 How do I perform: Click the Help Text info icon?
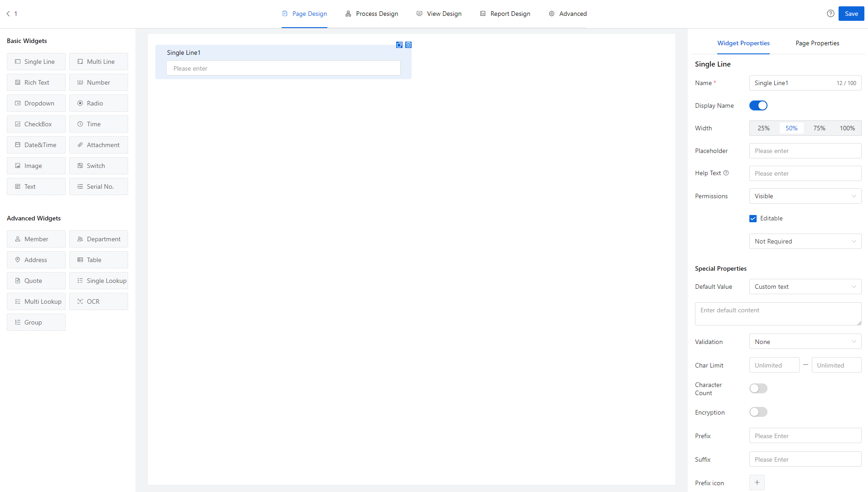726,173
